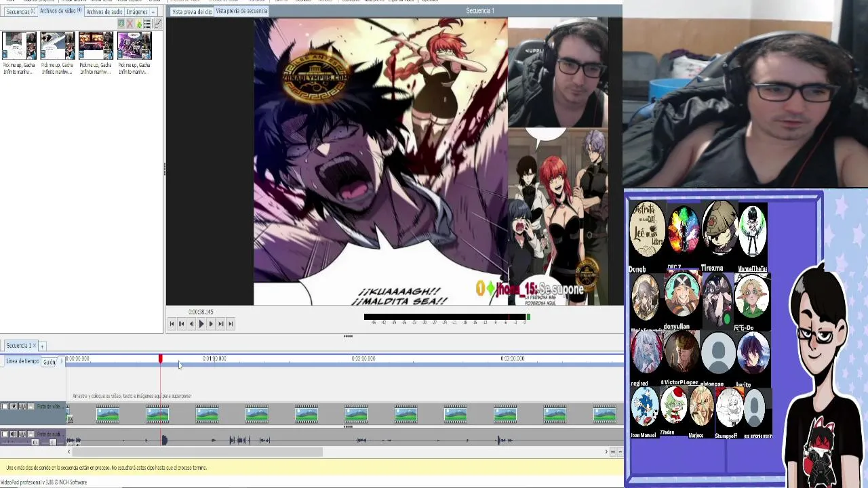
Task: Click timeline scrollbar right arrow
Action: click(x=606, y=452)
